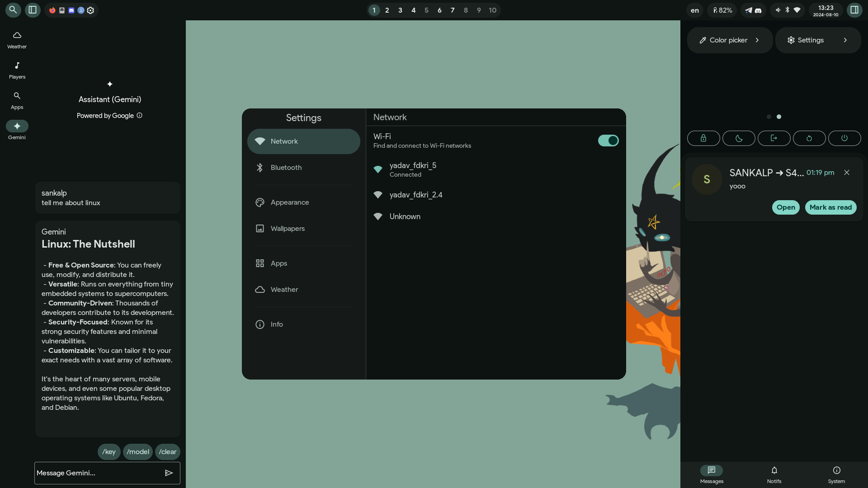Switch to workspace 7
This screenshot has height=488, width=868.
pos(453,10)
